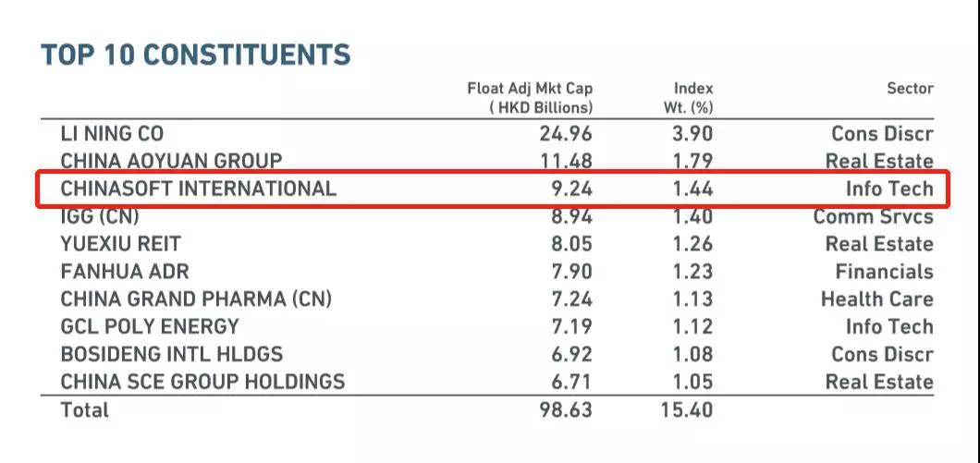The image size is (980, 463).
Task: Click the Sector column header
Action: (x=910, y=89)
